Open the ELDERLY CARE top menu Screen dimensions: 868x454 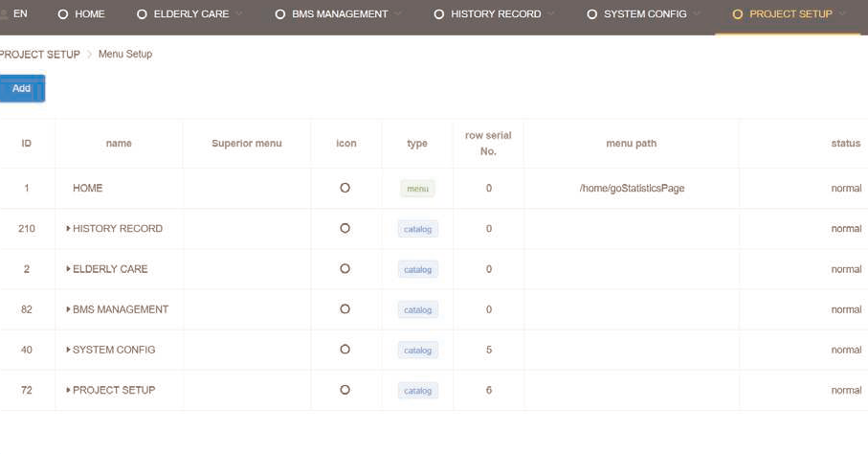click(x=190, y=14)
